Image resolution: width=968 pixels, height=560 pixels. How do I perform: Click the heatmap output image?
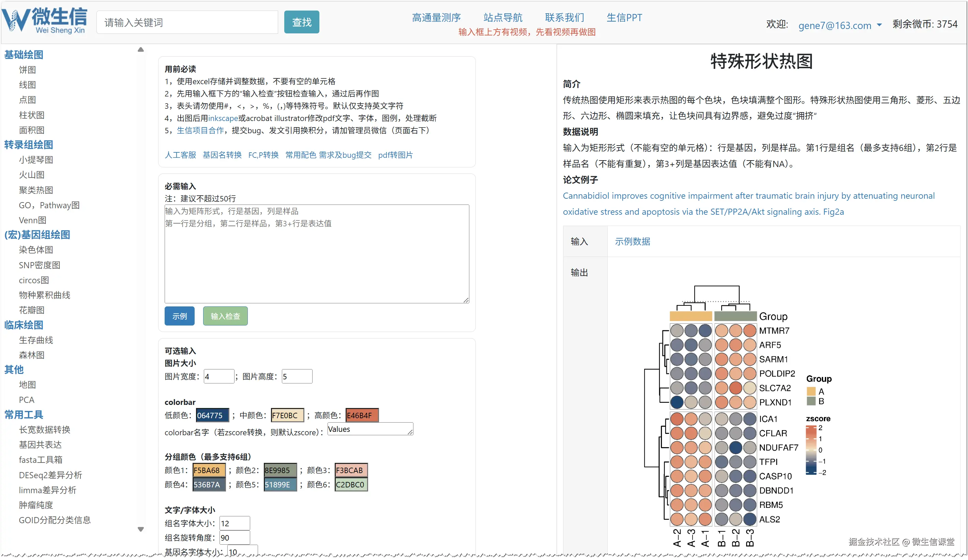738,415
